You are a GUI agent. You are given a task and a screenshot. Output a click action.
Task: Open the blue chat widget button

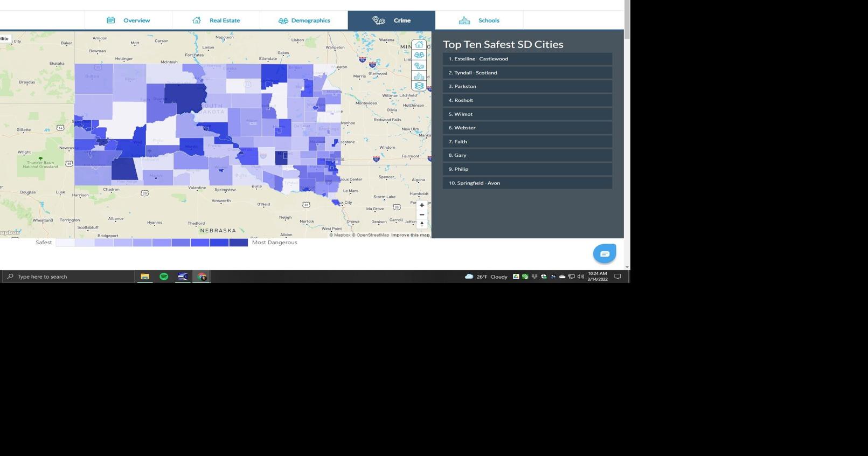[x=605, y=253]
